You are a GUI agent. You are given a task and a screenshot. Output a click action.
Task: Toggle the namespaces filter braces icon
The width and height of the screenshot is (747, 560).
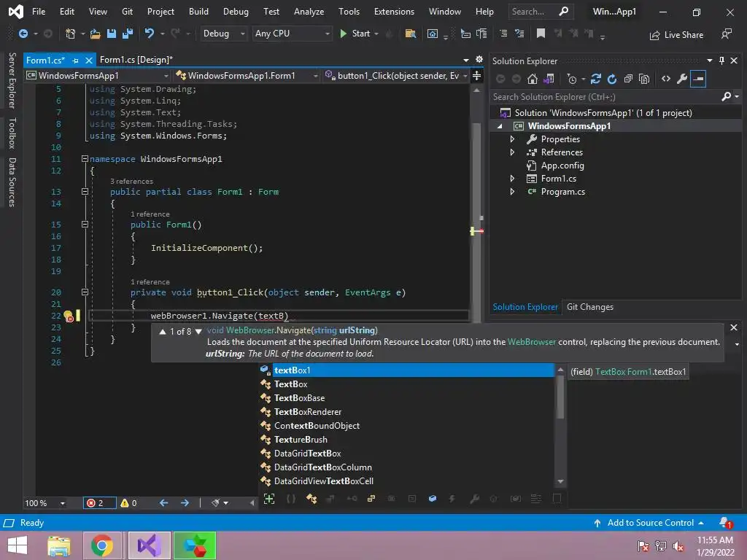coord(290,499)
